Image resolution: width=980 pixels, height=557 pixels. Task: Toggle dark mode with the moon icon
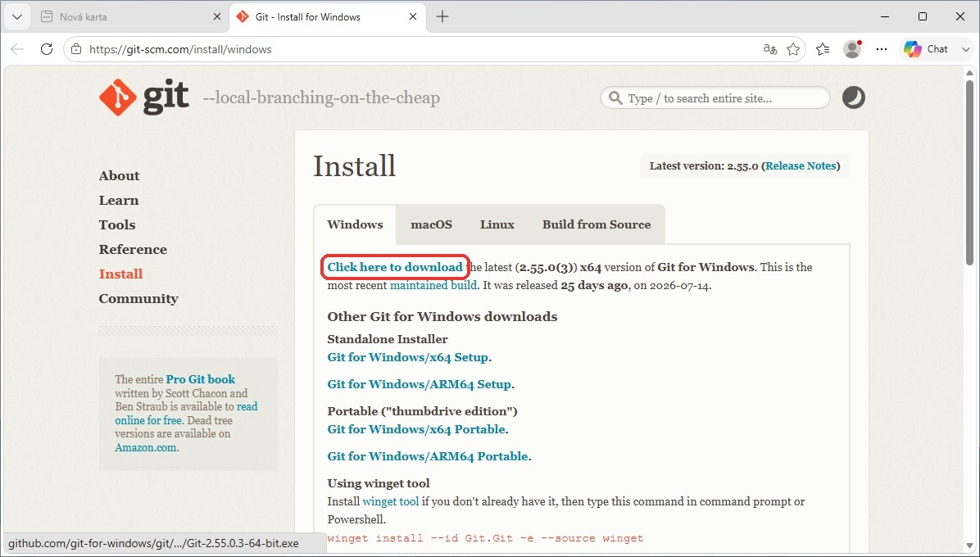click(853, 97)
